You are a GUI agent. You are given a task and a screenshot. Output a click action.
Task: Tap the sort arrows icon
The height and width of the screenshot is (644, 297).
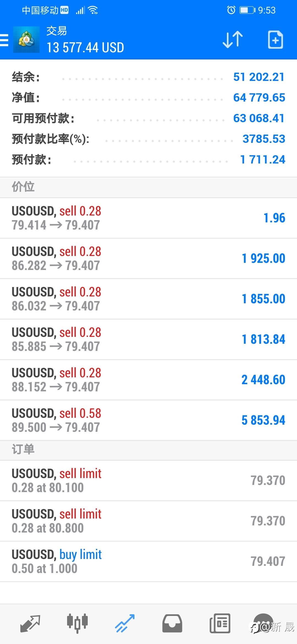click(233, 40)
